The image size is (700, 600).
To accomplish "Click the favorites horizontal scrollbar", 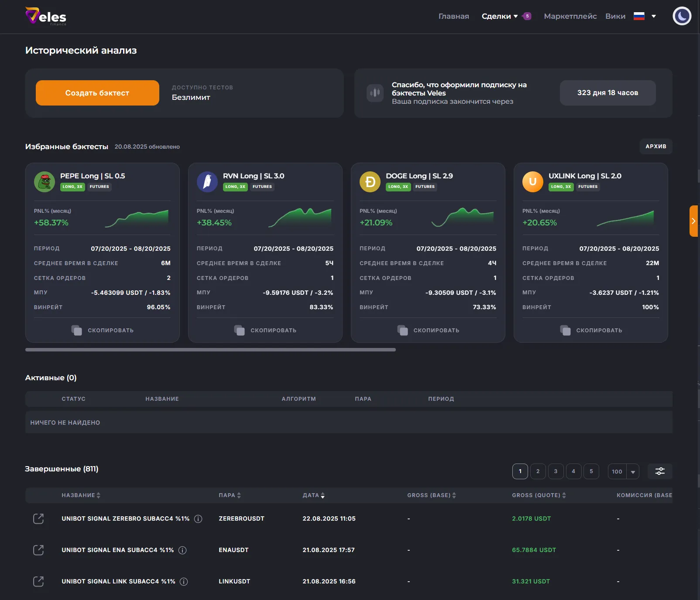I will point(210,350).
